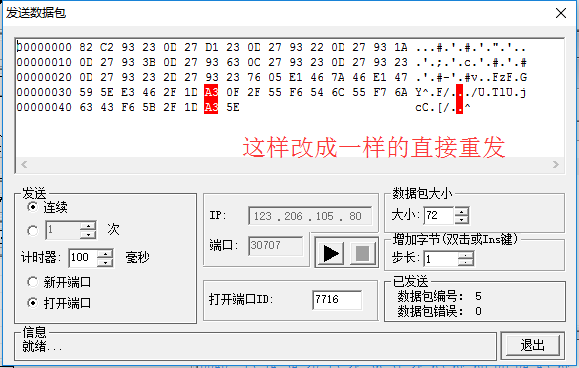The height and width of the screenshot is (368, 579).
Task: Click the offset 00000010 in hex view
Action: click(x=44, y=62)
